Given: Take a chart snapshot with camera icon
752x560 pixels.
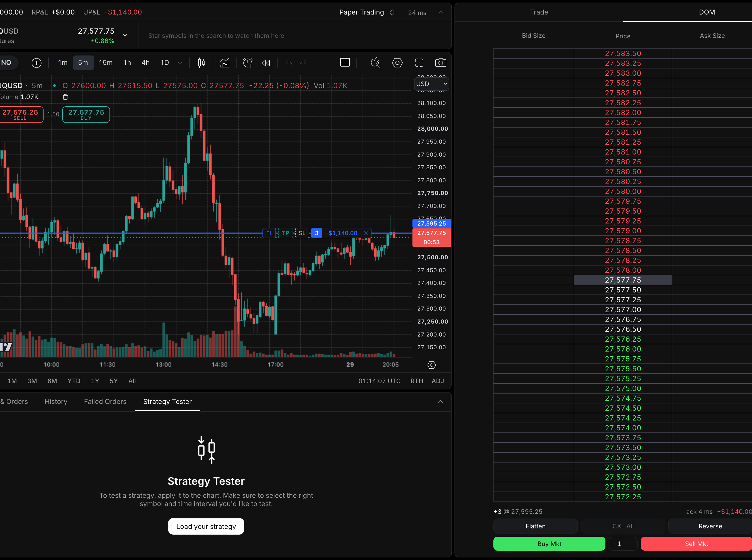Looking at the screenshot, I should pos(440,63).
